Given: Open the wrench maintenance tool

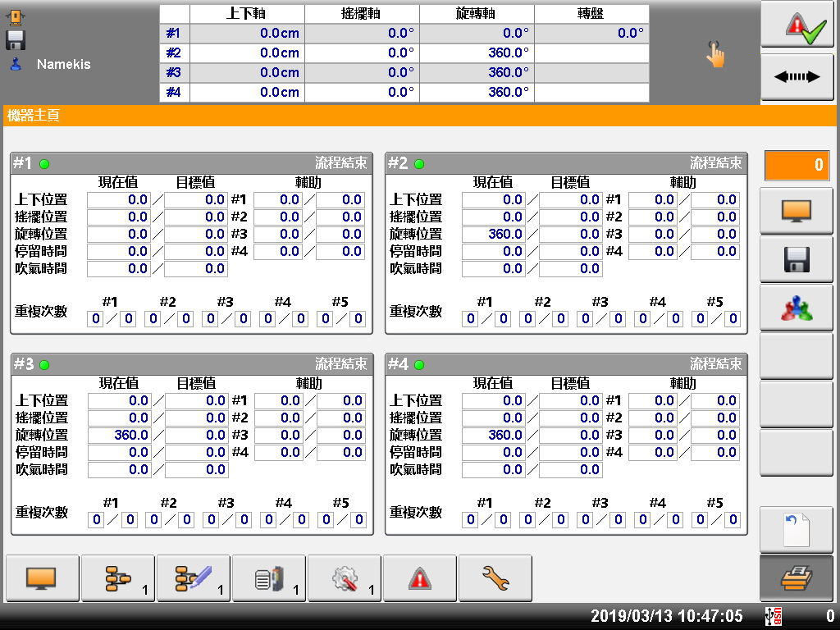Looking at the screenshot, I should point(495,579).
